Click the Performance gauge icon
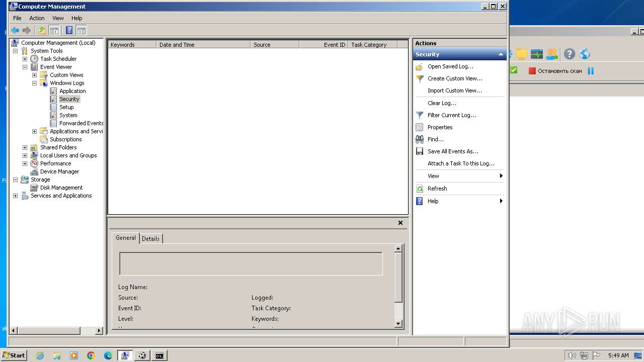 [x=34, y=163]
